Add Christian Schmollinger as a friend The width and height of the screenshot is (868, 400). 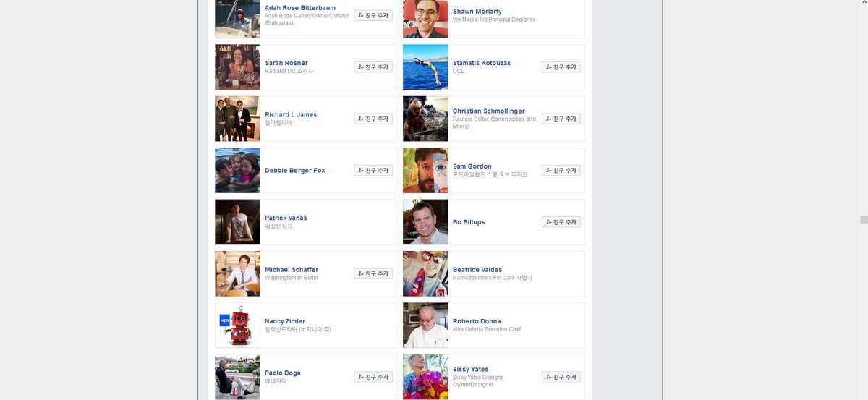[561, 119]
